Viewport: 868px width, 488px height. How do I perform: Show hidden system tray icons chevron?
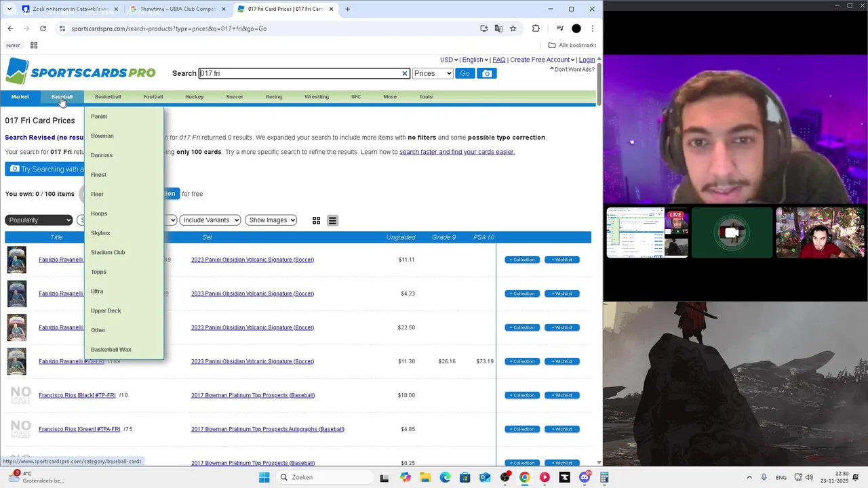[x=749, y=477]
